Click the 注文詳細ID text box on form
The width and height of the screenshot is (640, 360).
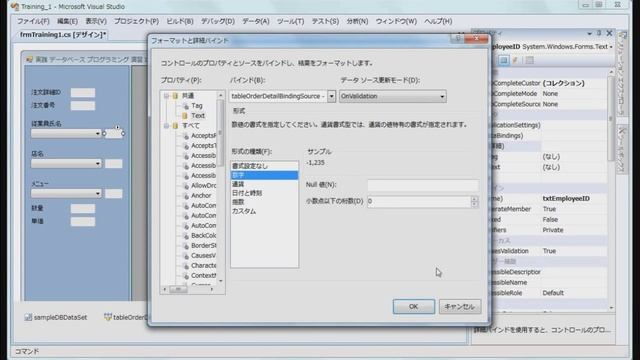(83, 93)
